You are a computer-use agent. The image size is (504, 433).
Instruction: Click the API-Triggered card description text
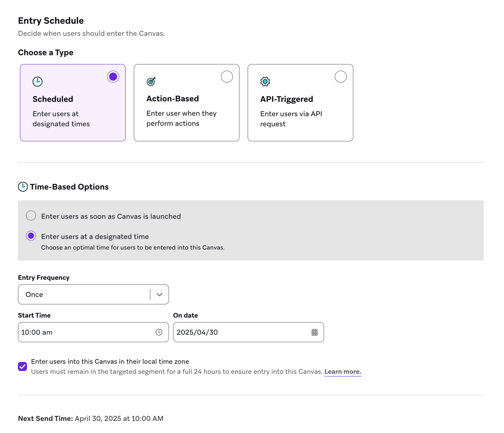[291, 119]
